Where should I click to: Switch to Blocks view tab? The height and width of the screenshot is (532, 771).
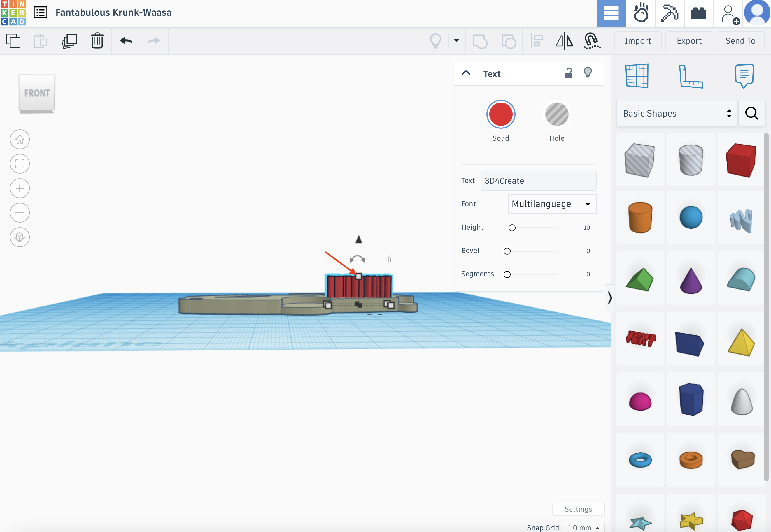click(x=669, y=13)
